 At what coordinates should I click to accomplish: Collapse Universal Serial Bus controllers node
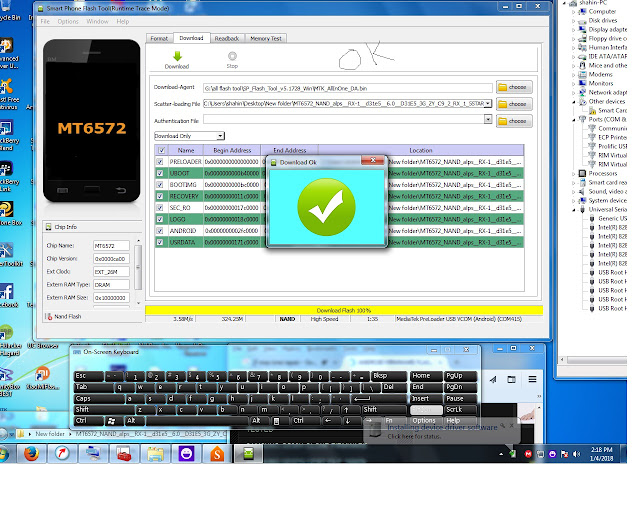point(573,209)
